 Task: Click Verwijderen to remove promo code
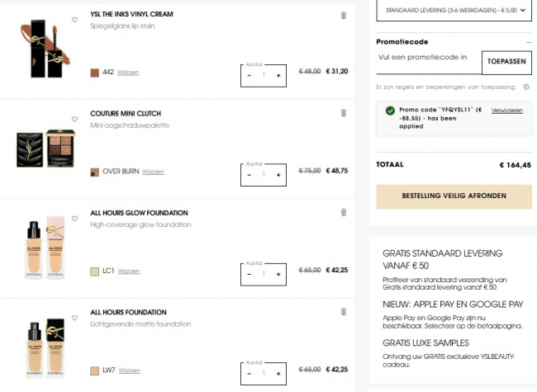click(506, 110)
